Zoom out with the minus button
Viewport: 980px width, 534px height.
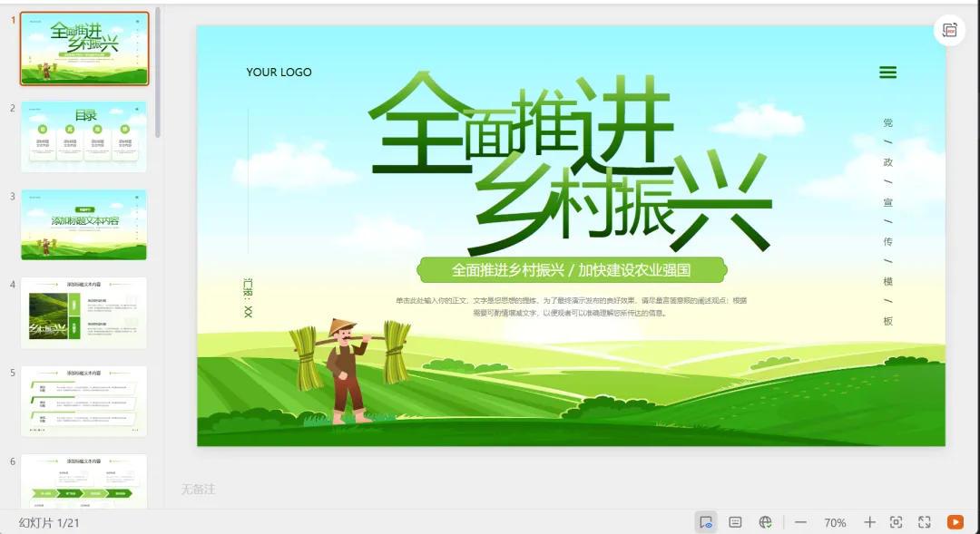[x=800, y=522]
